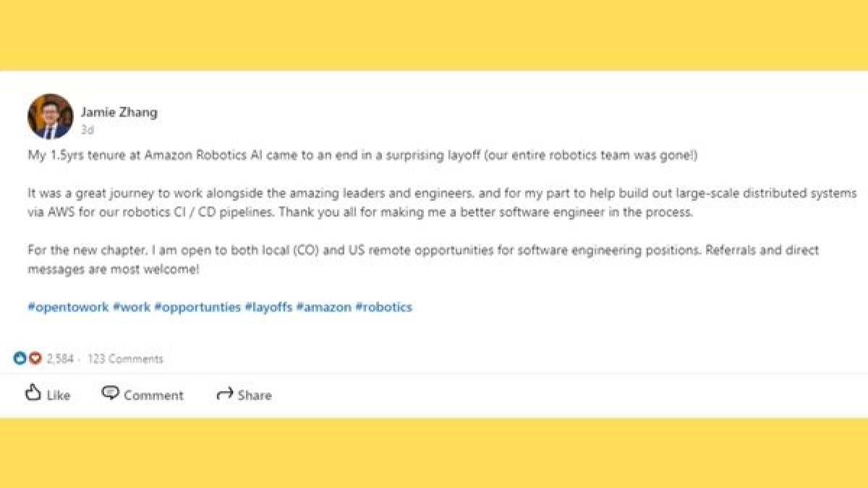View the 2,584 reactions list
The image size is (868, 488).
(60, 359)
